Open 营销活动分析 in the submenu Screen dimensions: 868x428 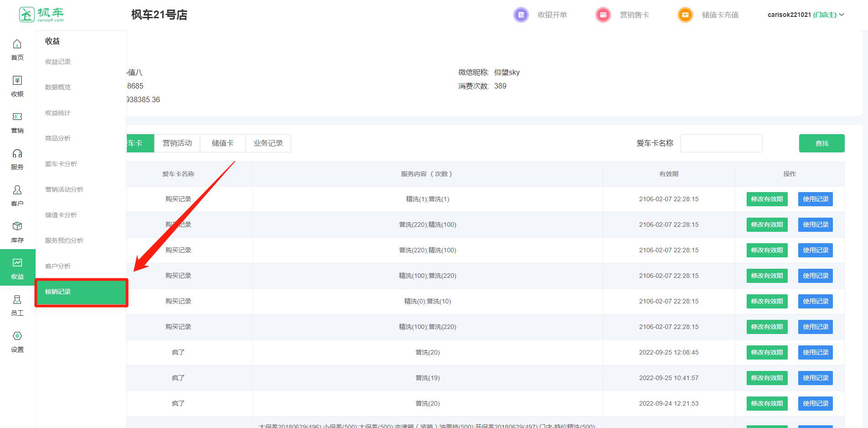click(64, 189)
